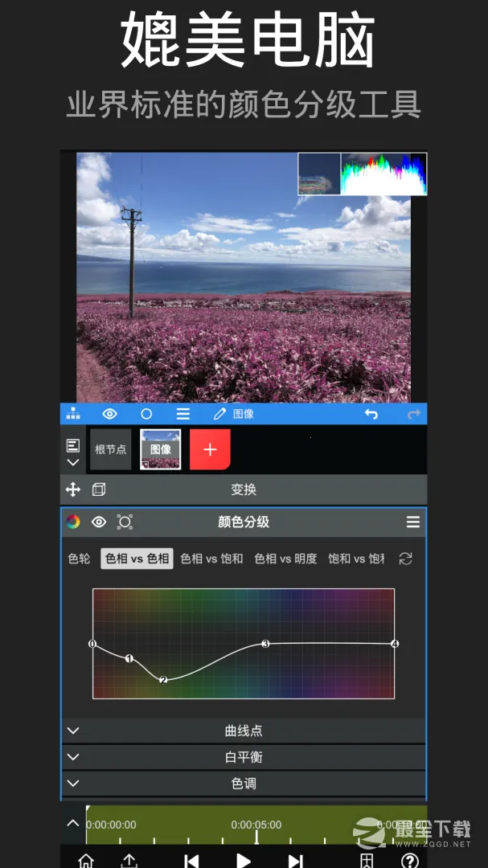The image size is (488, 868).
Task: Click the undo arrow
Action: 371,414
